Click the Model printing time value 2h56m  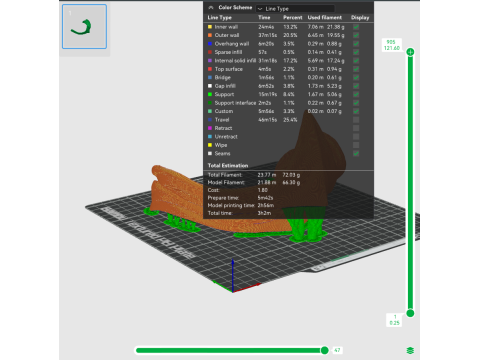[x=266, y=205]
